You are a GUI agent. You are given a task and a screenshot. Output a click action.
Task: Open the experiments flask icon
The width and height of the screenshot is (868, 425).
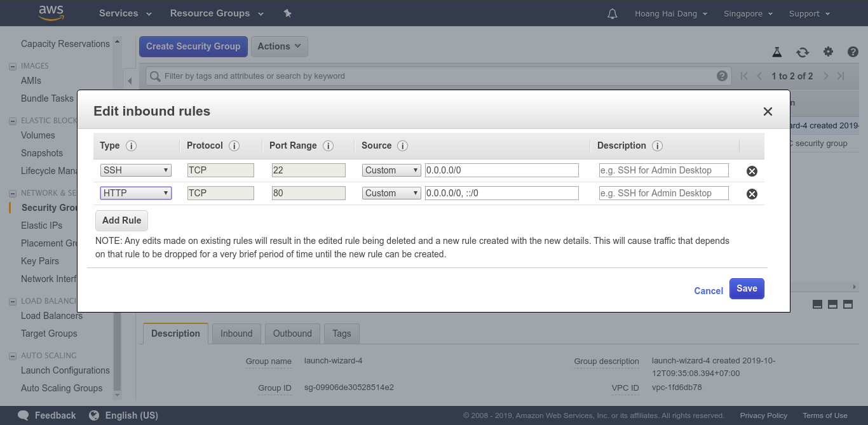[776, 52]
